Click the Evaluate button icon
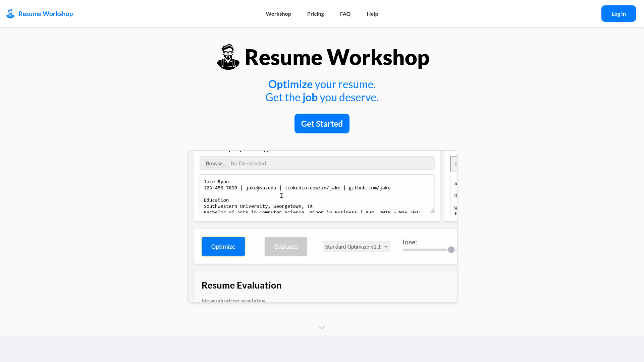 click(286, 246)
